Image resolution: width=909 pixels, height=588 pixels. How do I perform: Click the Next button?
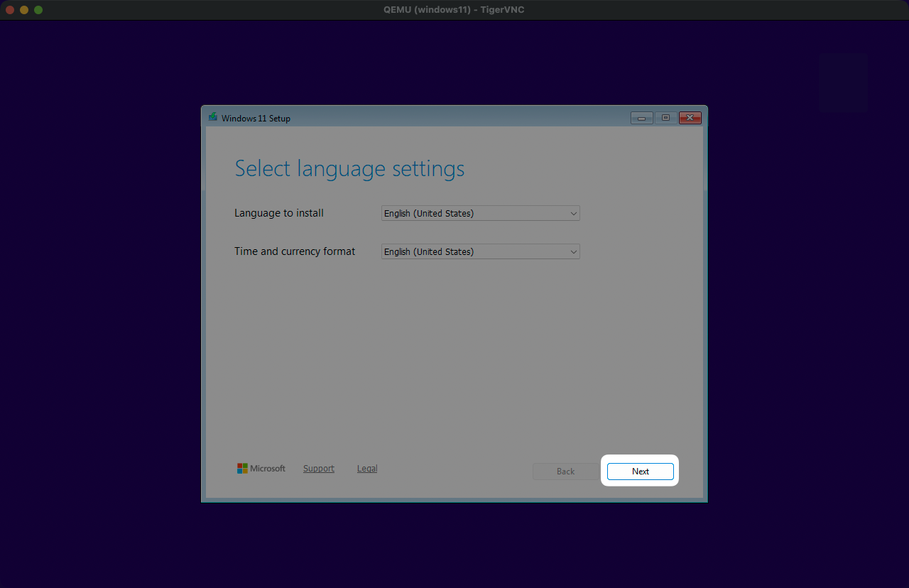point(640,472)
